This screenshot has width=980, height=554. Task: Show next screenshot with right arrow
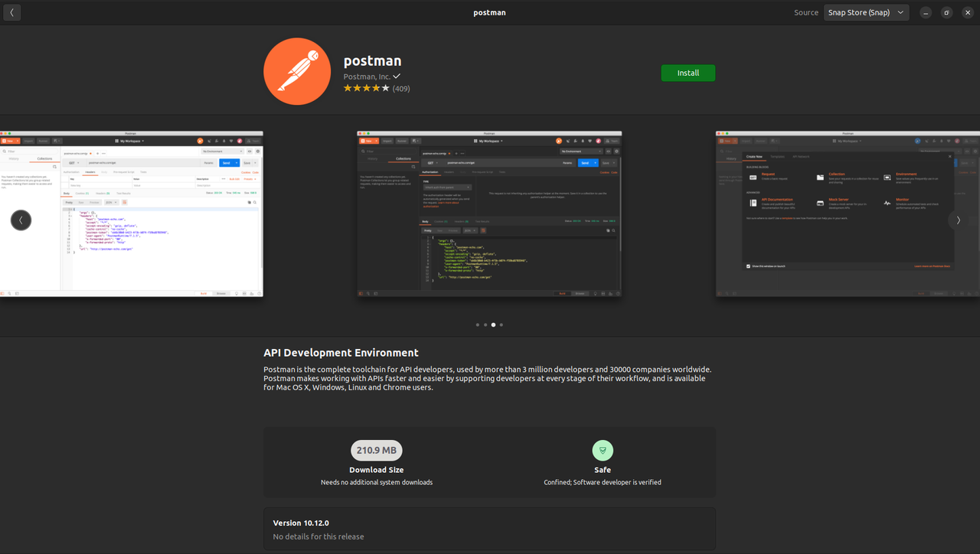click(959, 220)
